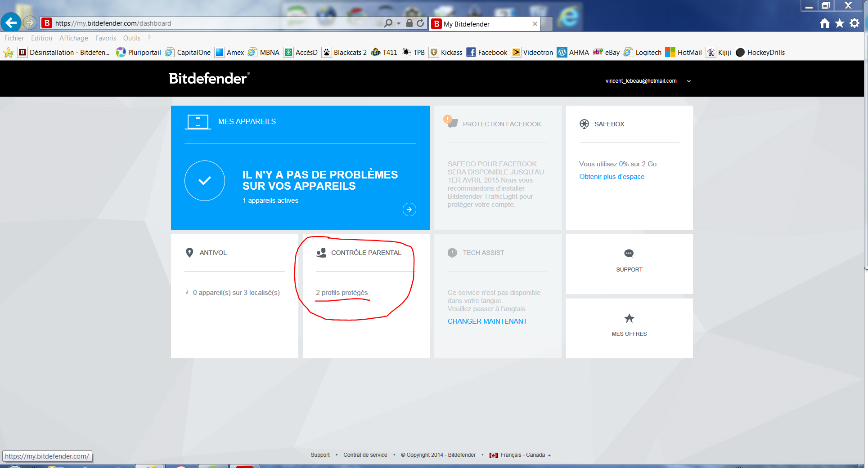
Task: Open the CapitalOne bookmark
Action: tap(188, 53)
